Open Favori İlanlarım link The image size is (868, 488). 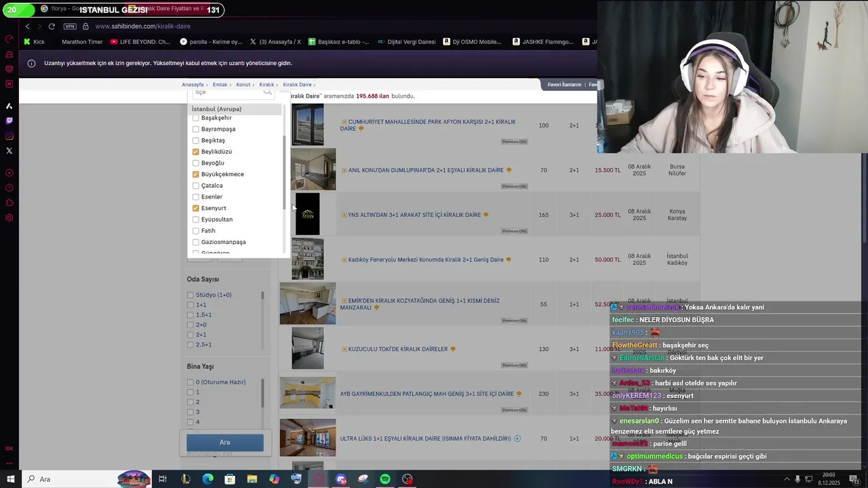tap(564, 85)
